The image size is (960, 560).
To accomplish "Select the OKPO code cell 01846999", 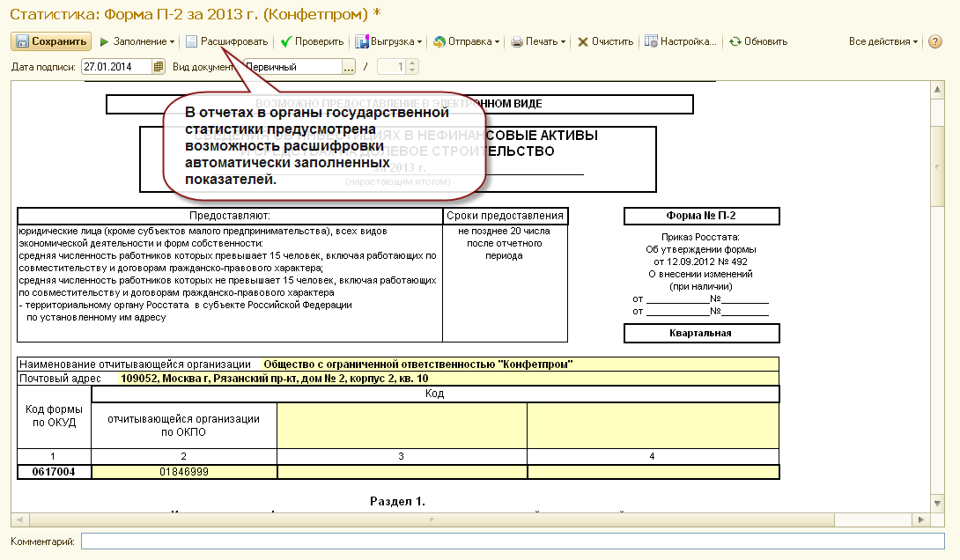I will tap(184, 472).
